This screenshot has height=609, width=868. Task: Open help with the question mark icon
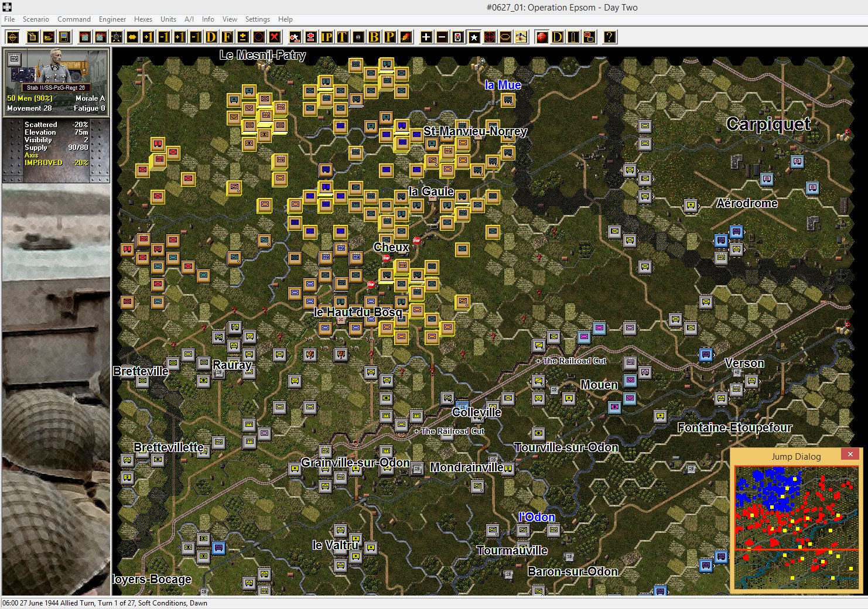(x=610, y=37)
